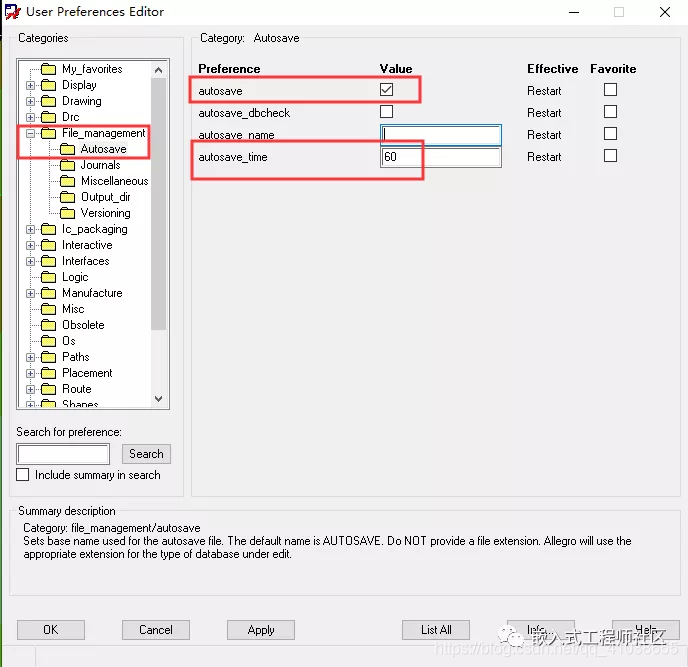
Task: Click the Drawing folder icon
Action: [48, 101]
